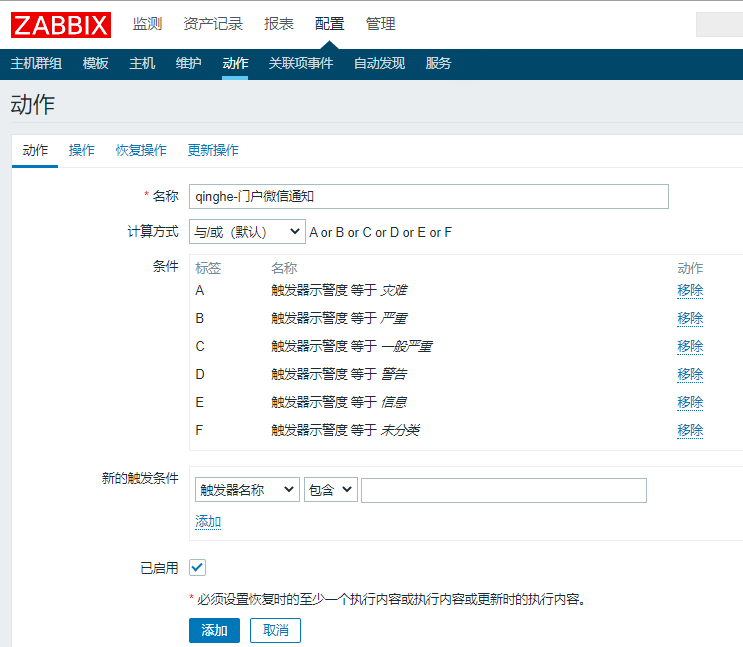This screenshot has height=647, width=743.
Task: Click the 动作 page heading
Action: tap(33, 104)
